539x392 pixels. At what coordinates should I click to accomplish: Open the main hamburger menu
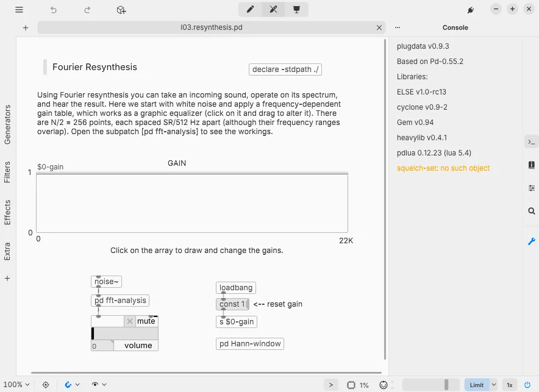20,10
